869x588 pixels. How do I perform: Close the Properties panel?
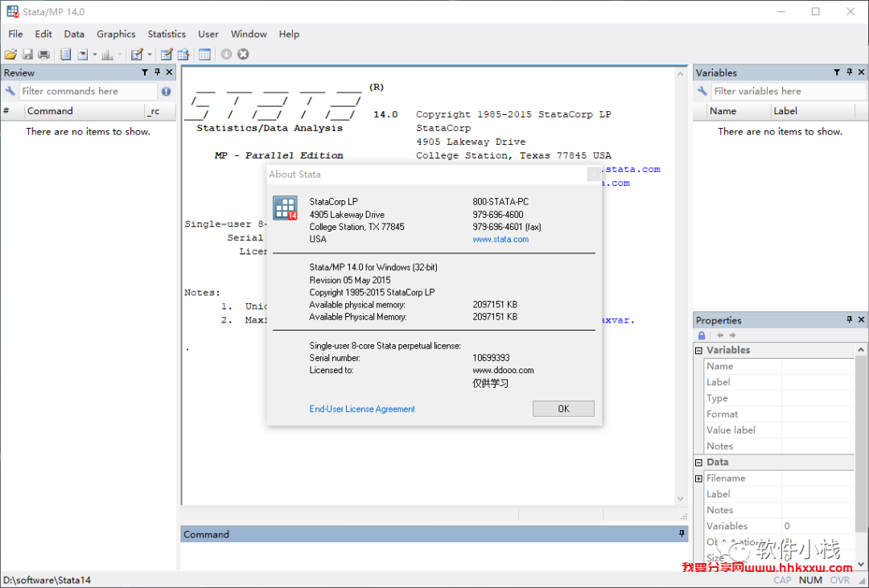click(x=861, y=320)
